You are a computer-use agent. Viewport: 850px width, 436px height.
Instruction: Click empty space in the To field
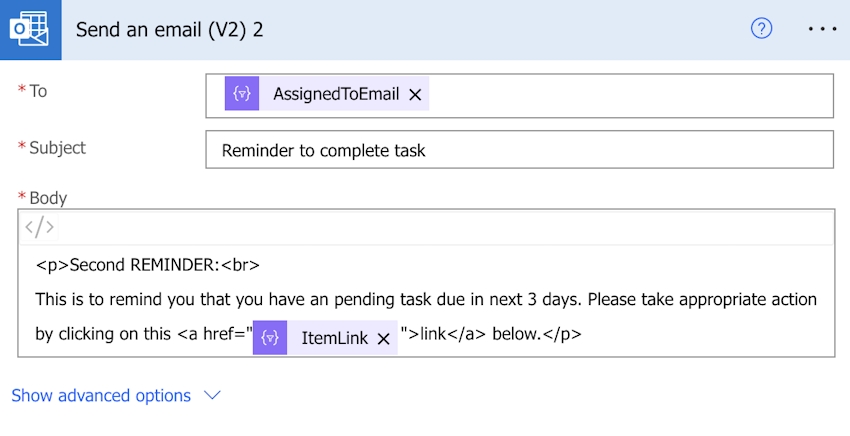click(630, 95)
